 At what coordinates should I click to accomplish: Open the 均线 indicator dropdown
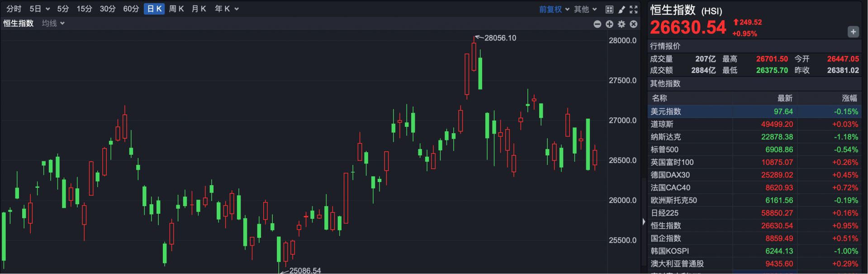(53, 23)
